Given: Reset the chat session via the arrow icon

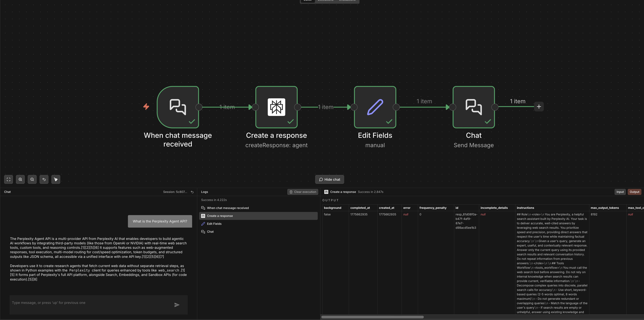Looking at the screenshot, I should [x=192, y=192].
